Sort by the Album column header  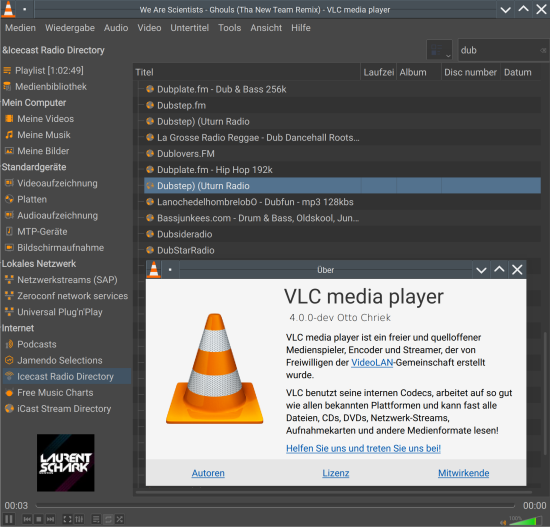418,72
